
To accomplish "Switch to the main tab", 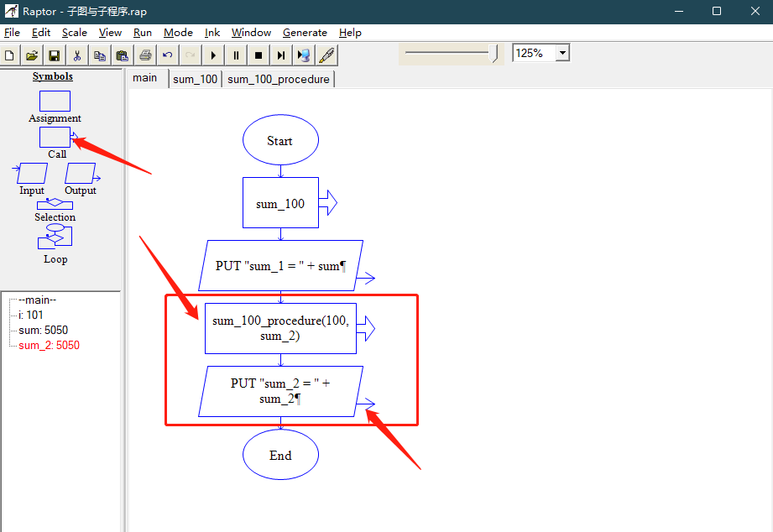I will (145, 78).
